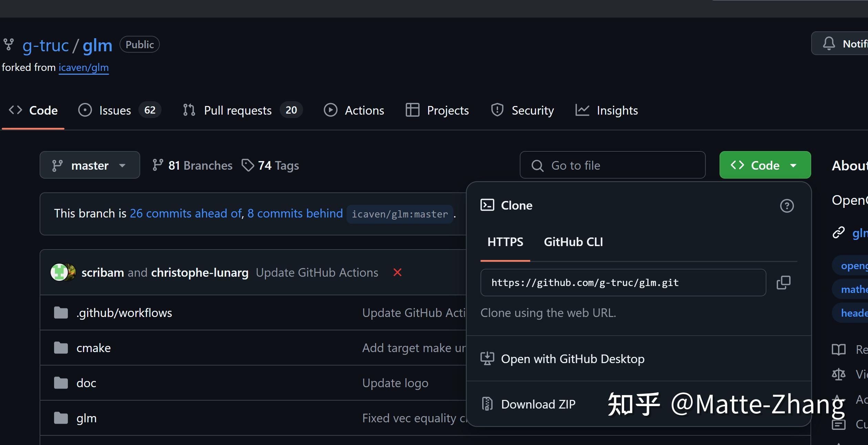Expand the fork icon next to g-truc/glm
This screenshot has width=868, height=445.
click(8, 44)
